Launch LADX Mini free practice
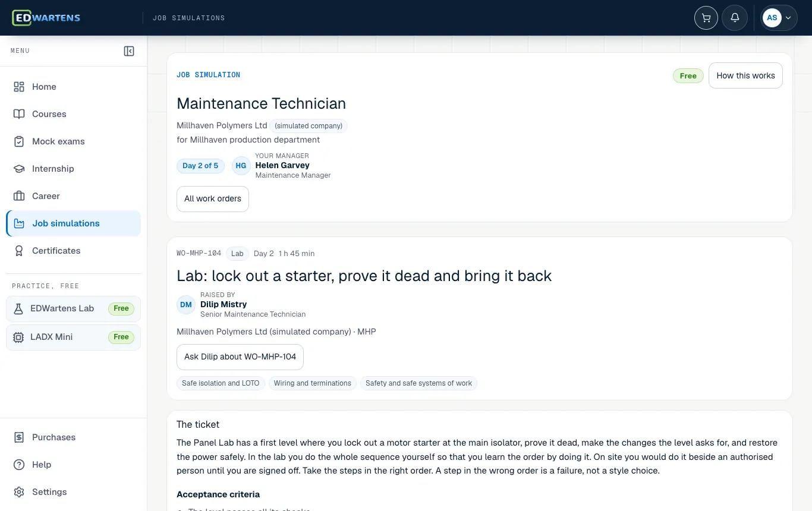 pos(74,337)
